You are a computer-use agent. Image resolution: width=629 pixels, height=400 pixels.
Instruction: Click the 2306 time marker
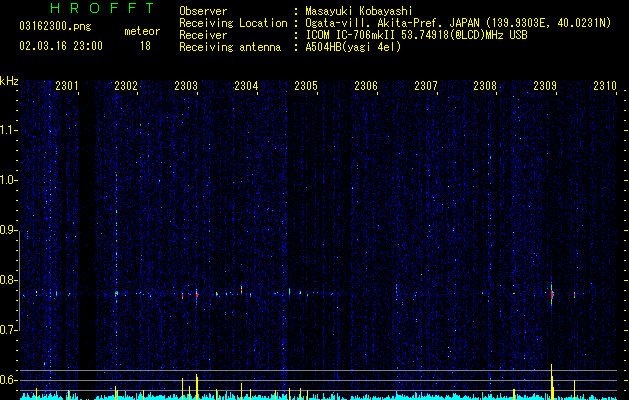[366, 86]
